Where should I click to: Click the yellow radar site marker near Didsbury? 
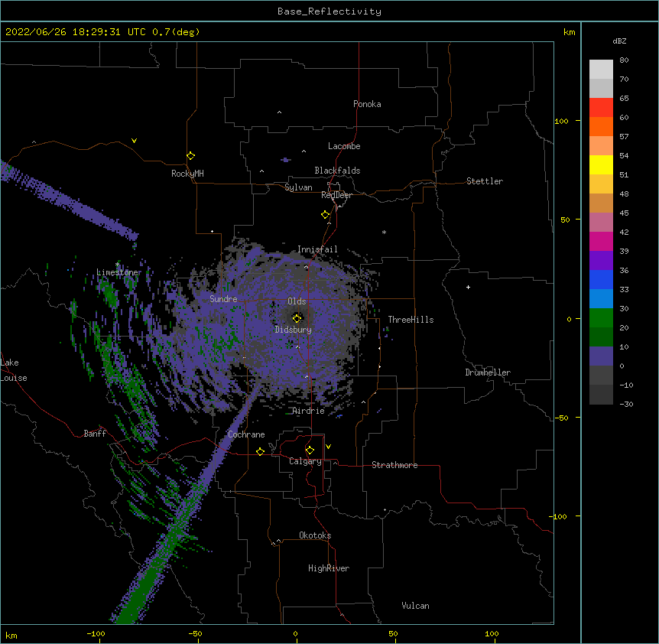point(297,318)
